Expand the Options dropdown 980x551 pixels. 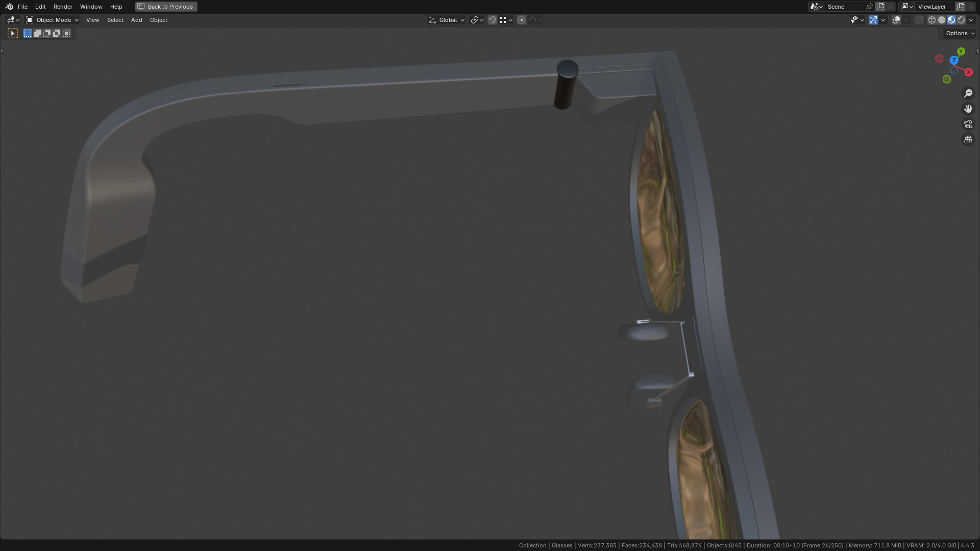960,33
